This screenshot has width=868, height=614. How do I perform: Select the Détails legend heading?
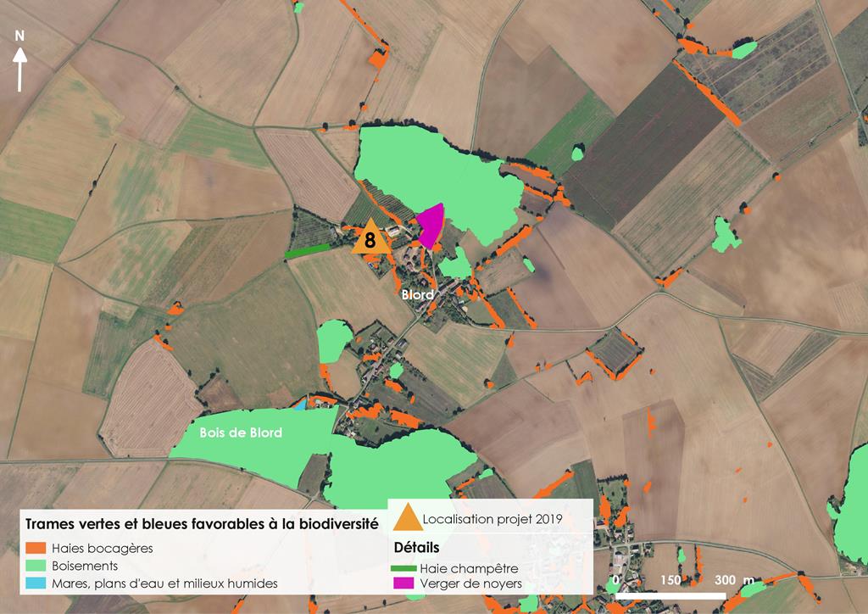(416, 547)
